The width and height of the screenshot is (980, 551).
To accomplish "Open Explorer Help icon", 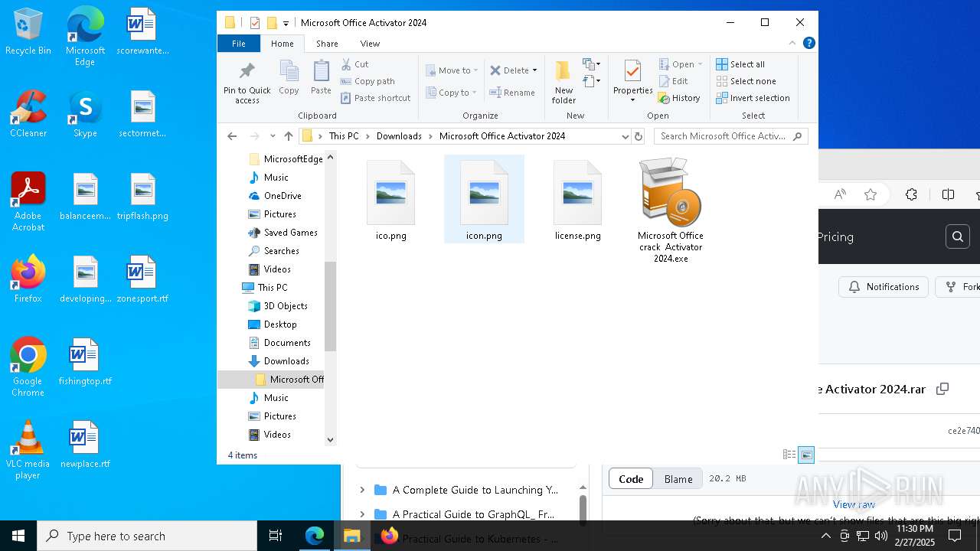I will [x=809, y=43].
